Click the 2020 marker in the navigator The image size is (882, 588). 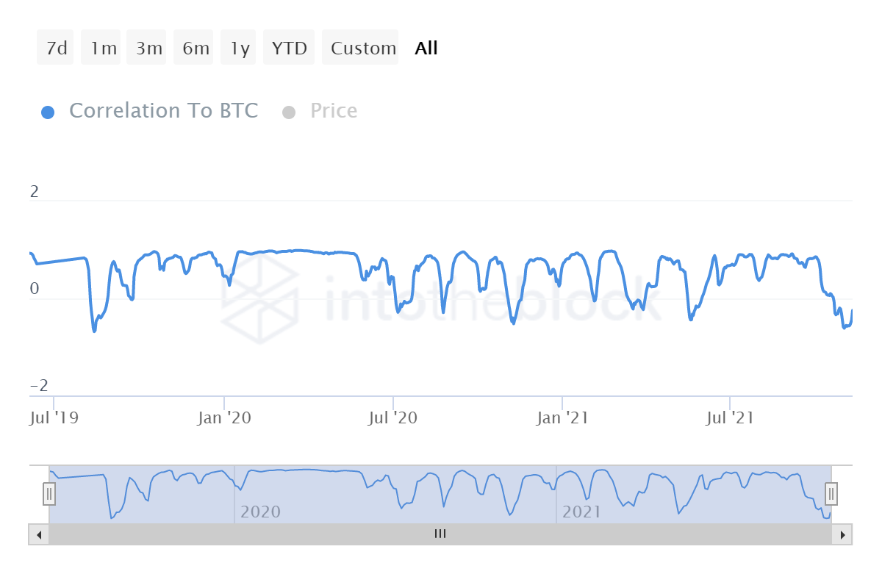point(260,512)
